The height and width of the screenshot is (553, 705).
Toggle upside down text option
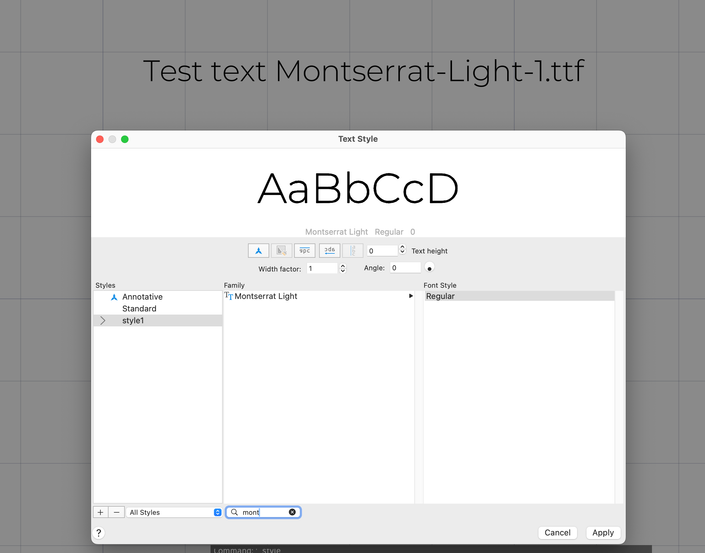tap(305, 250)
